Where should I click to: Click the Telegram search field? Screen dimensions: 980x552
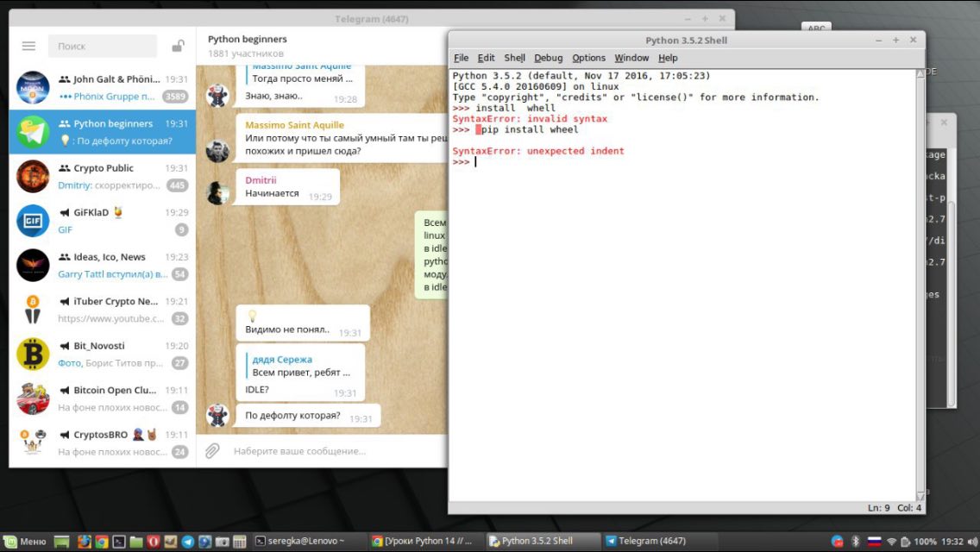[103, 47]
